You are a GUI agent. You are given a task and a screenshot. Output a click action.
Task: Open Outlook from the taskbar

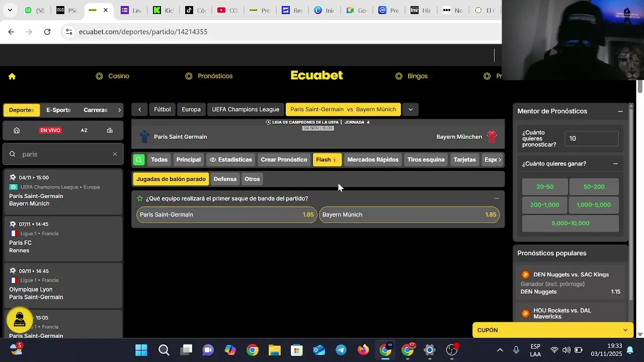[x=319, y=350]
